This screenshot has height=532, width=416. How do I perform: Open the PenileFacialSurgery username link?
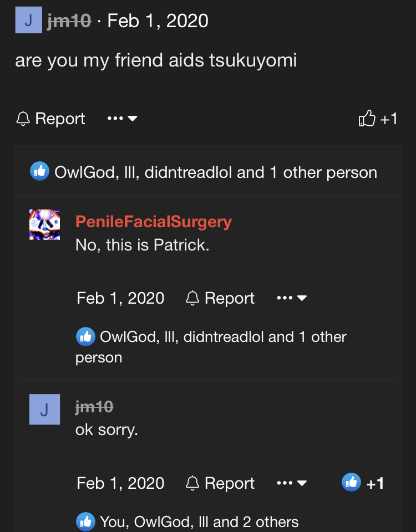click(154, 222)
